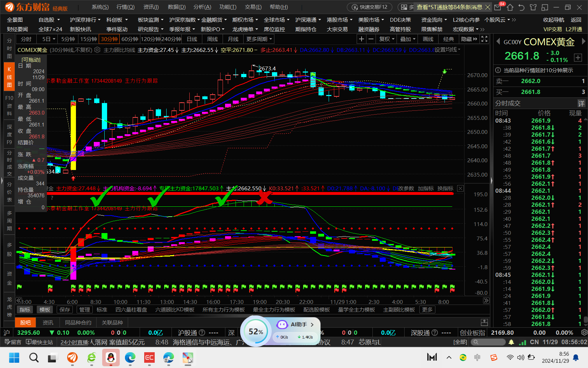Screen dimensions: 588x368
Task: Switch to 股吧 bottom tab
Action: coord(26,322)
